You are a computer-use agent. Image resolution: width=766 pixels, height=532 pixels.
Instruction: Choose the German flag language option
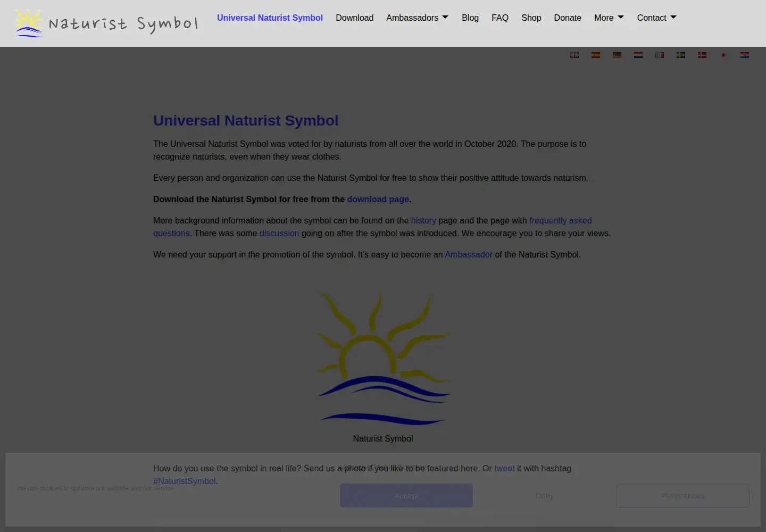point(617,55)
